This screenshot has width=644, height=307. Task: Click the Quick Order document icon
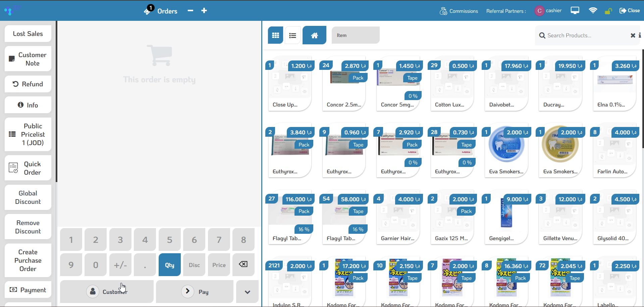coord(13,168)
